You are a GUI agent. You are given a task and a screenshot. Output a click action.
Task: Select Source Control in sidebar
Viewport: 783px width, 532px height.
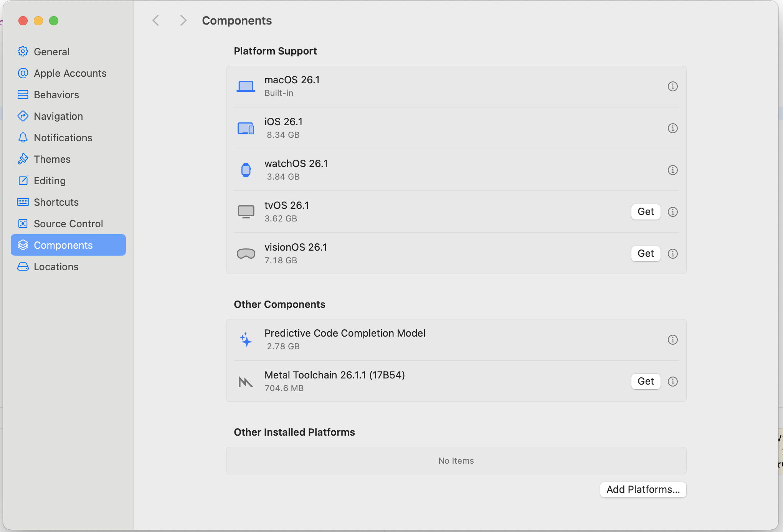(x=68, y=224)
